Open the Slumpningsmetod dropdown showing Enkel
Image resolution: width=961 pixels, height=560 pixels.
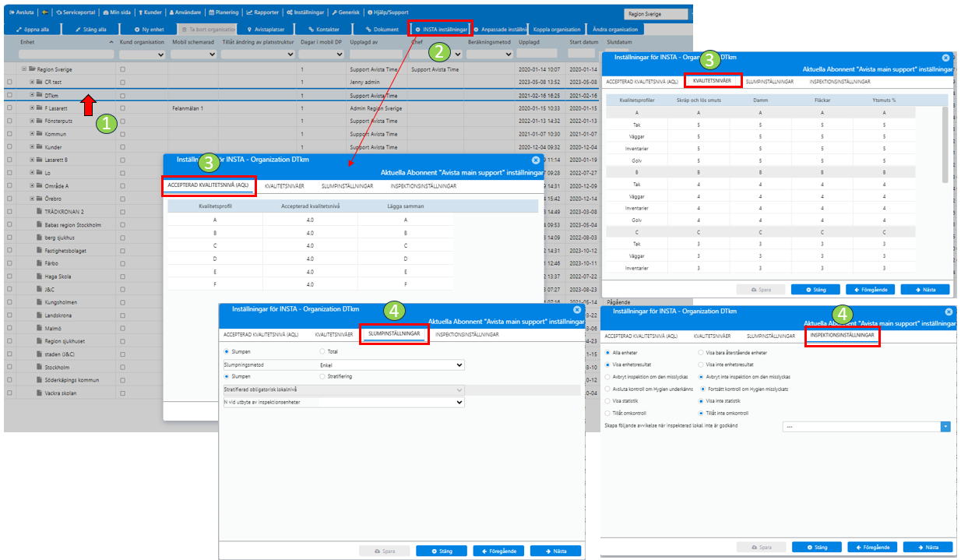(x=393, y=365)
